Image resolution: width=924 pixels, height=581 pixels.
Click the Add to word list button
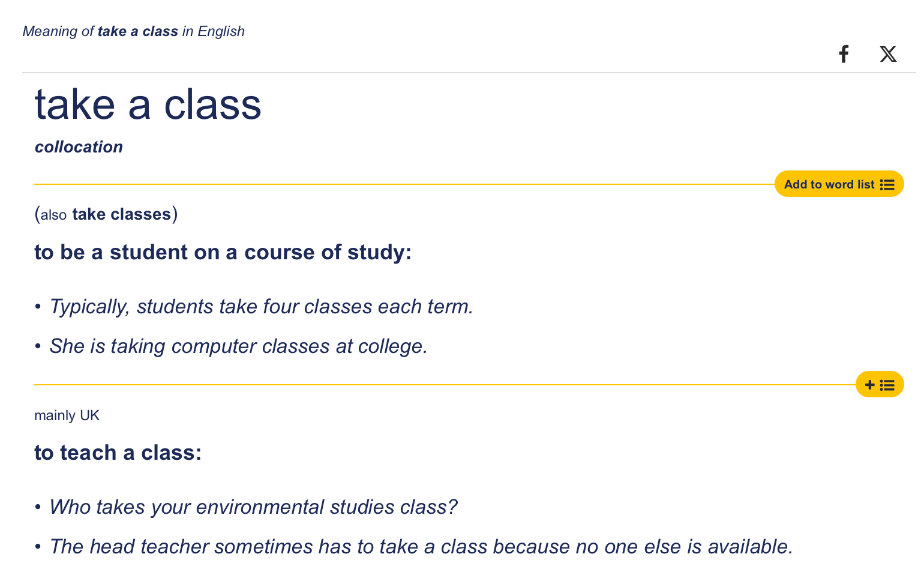point(829,184)
